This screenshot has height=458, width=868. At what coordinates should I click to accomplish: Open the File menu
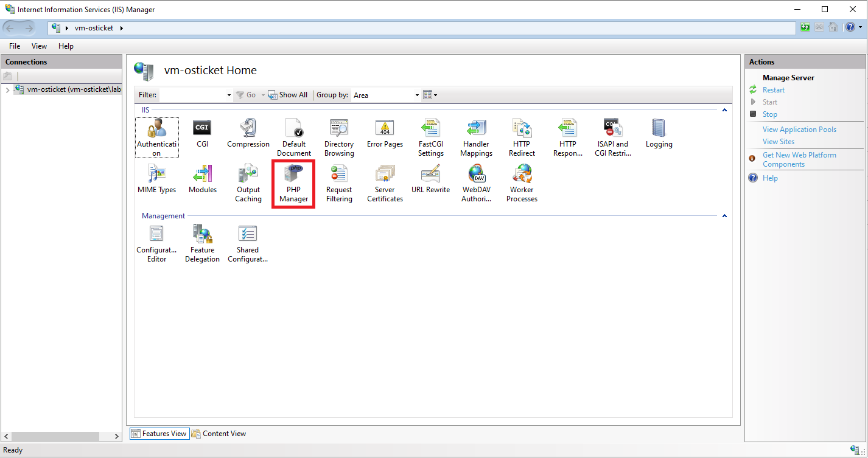[15, 46]
